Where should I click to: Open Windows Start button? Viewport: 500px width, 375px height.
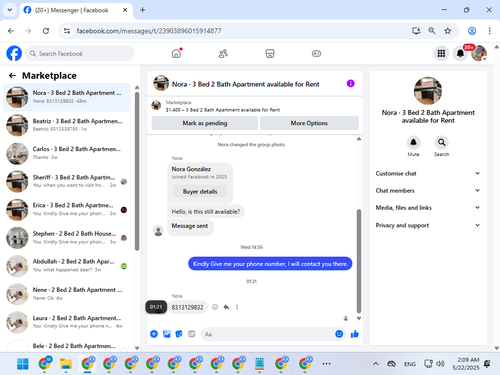coord(23,364)
